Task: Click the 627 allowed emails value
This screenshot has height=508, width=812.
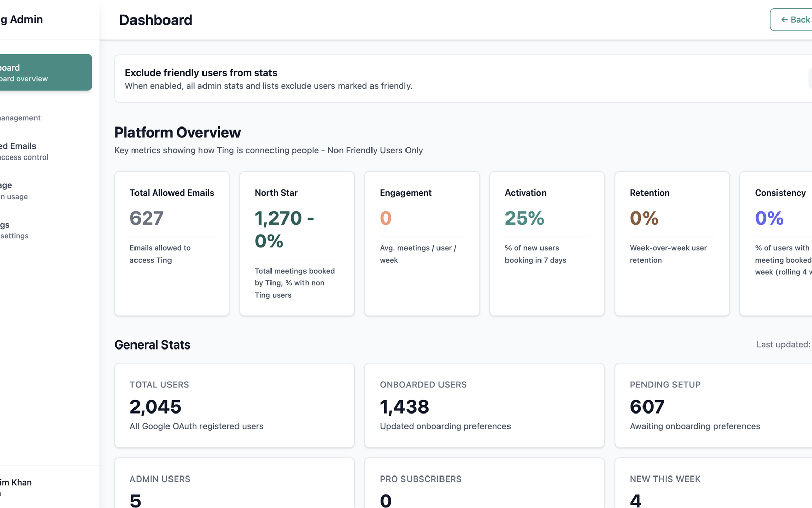Action: click(x=147, y=218)
